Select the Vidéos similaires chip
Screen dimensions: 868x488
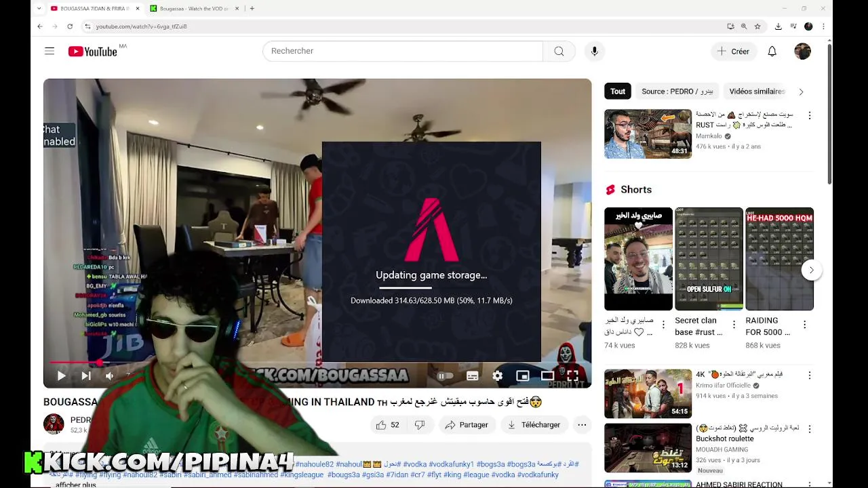coord(757,91)
